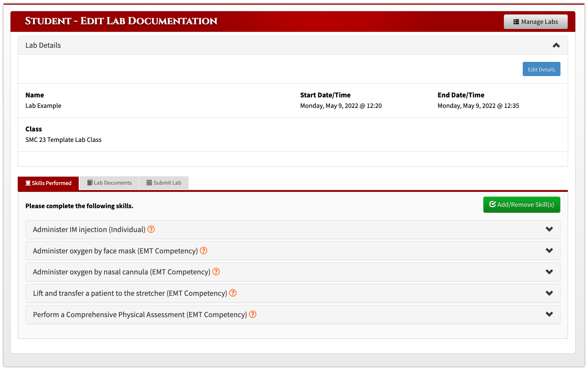588x370 pixels.
Task: Switch to the Submit Lab tab
Action: pyautogui.click(x=164, y=182)
